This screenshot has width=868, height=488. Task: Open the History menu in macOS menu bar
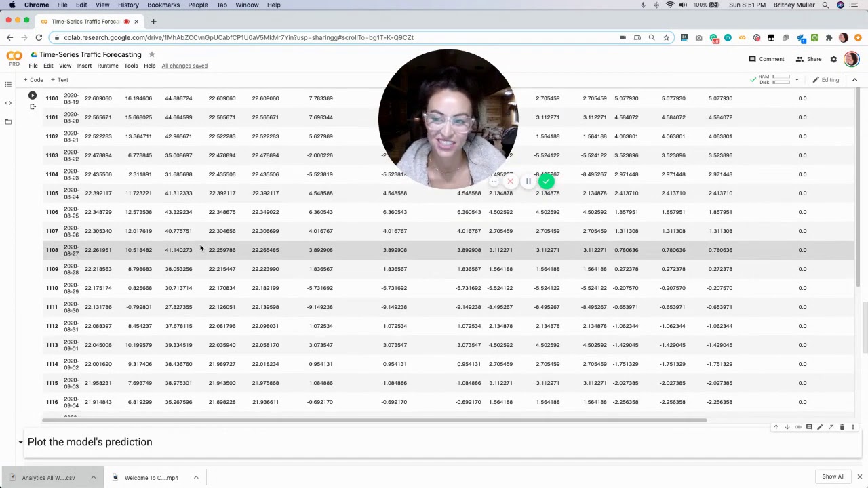click(128, 5)
